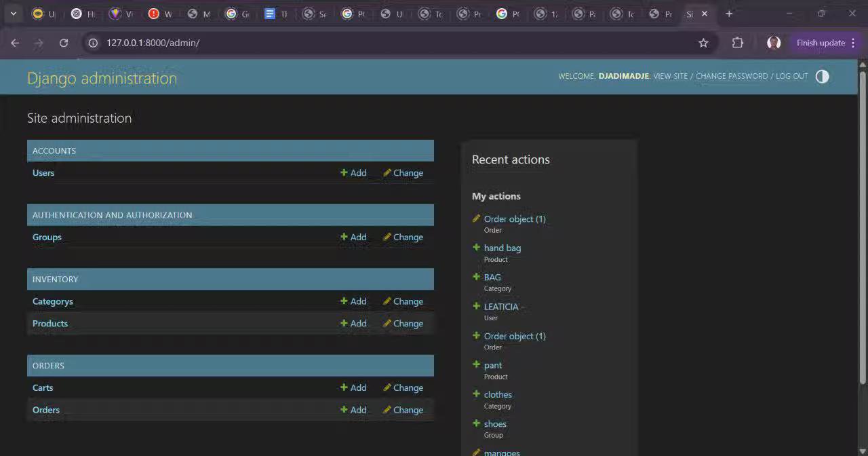Add a new Product

click(353, 324)
